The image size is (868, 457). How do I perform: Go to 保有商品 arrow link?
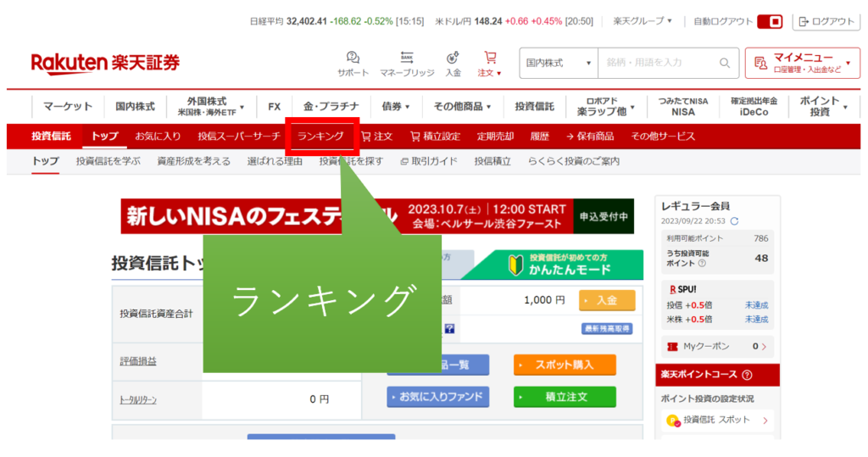point(590,137)
